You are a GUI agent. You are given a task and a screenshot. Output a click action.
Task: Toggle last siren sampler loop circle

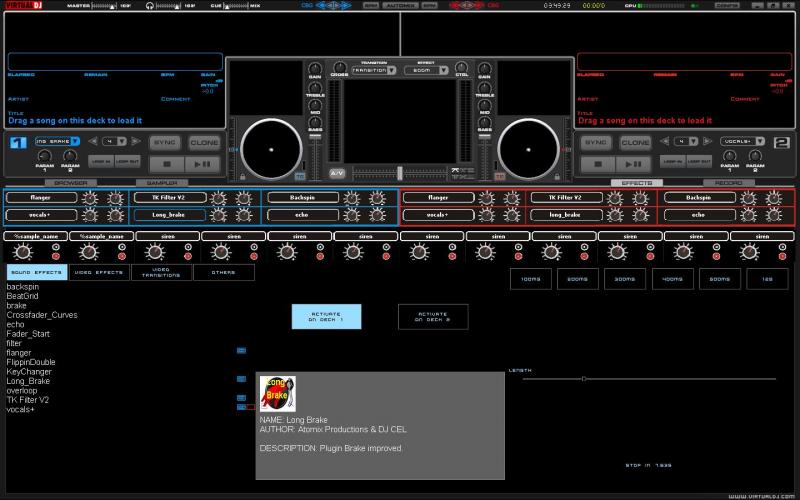tap(782, 247)
